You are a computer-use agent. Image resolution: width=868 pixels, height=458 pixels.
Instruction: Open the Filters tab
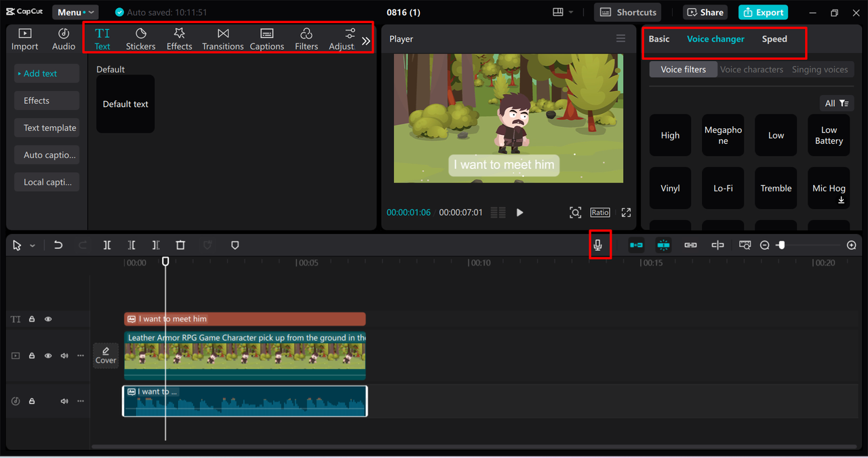pos(307,39)
